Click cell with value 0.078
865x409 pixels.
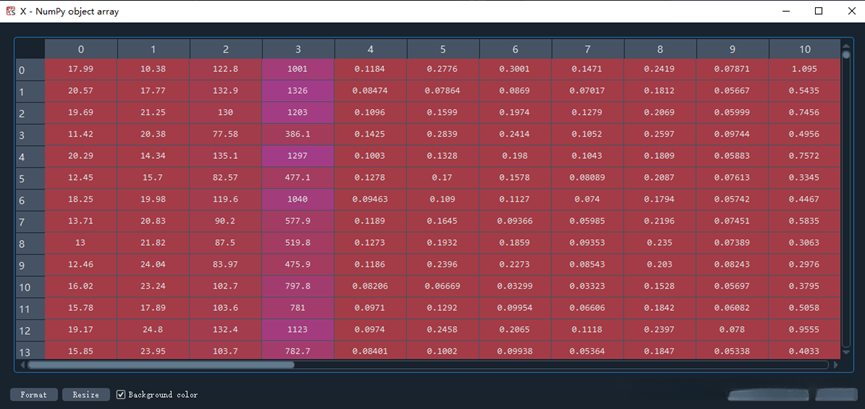pyautogui.click(x=732, y=329)
